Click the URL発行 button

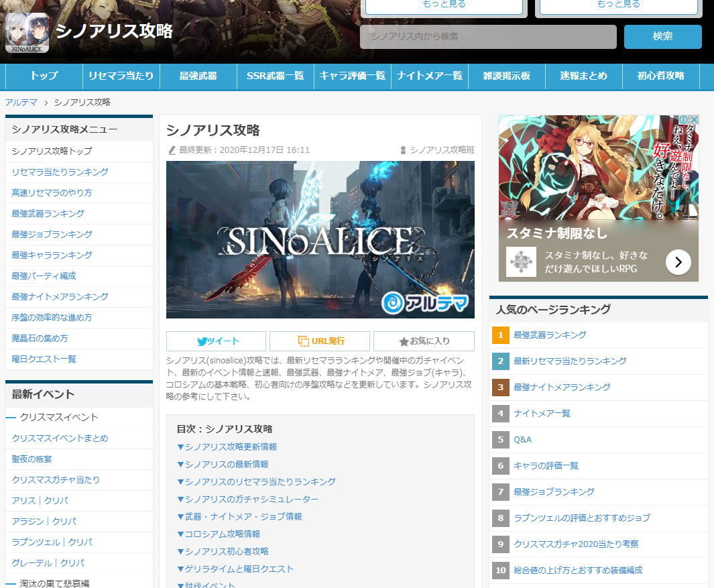tap(320, 341)
